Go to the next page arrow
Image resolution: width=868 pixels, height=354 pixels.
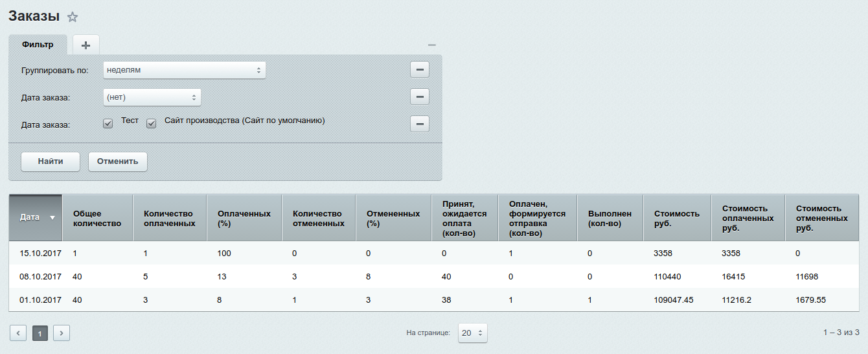[x=62, y=333]
